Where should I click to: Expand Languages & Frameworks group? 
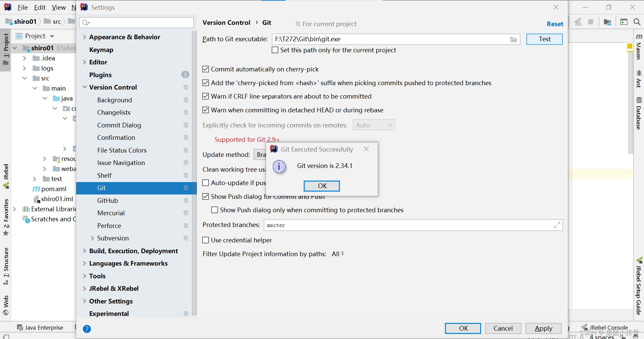coord(85,263)
